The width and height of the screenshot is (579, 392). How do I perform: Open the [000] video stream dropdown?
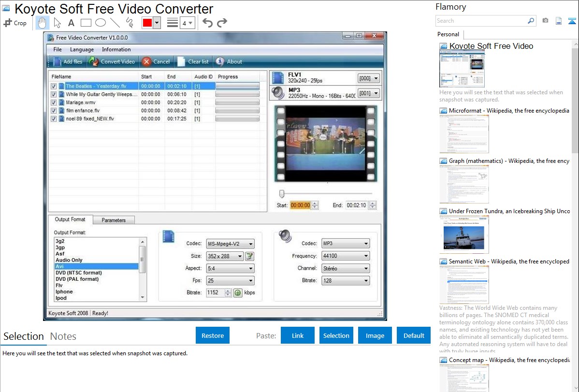[369, 78]
